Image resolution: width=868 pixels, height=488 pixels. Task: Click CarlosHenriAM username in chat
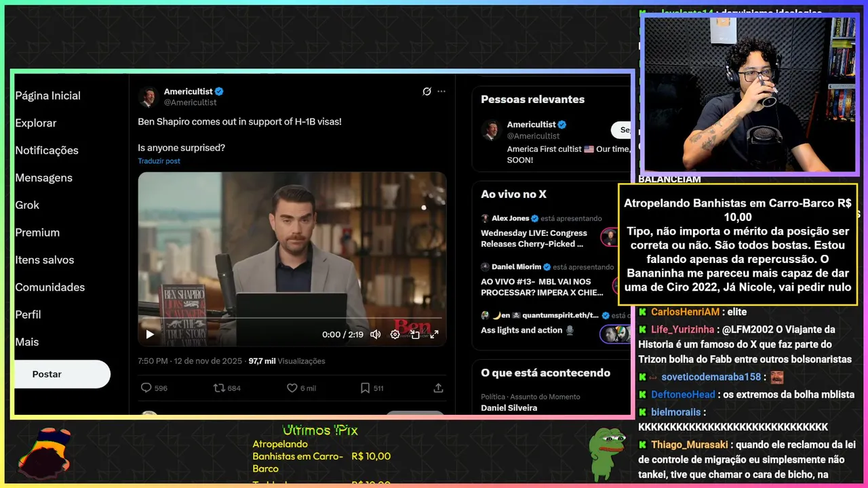(x=685, y=312)
